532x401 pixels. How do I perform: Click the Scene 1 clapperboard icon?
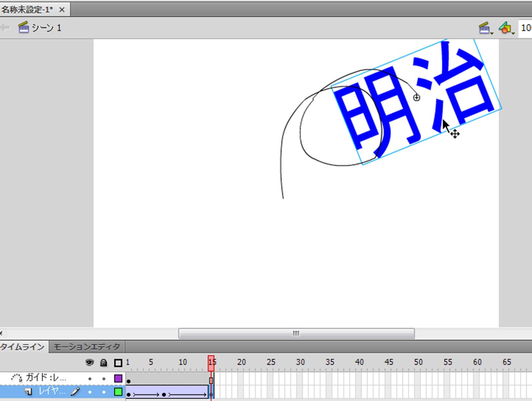click(x=23, y=28)
